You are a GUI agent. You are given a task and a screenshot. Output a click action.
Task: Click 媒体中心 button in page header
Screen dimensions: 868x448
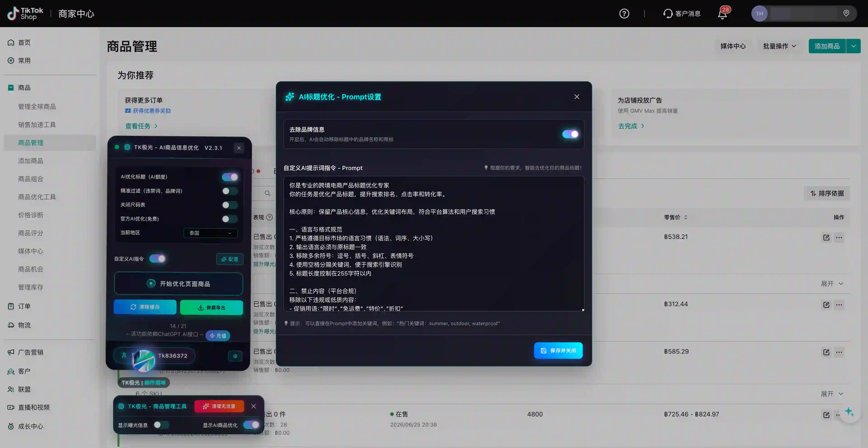(733, 46)
